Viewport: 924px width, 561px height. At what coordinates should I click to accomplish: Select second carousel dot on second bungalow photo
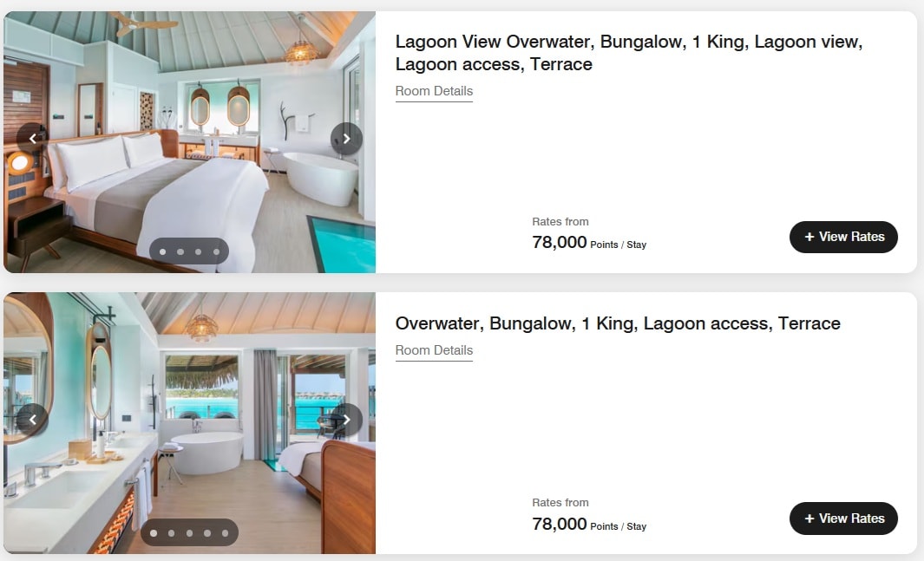pyautogui.click(x=172, y=533)
